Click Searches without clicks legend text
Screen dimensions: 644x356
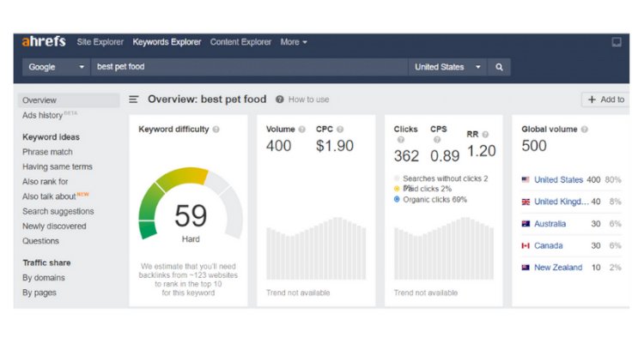click(445, 178)
